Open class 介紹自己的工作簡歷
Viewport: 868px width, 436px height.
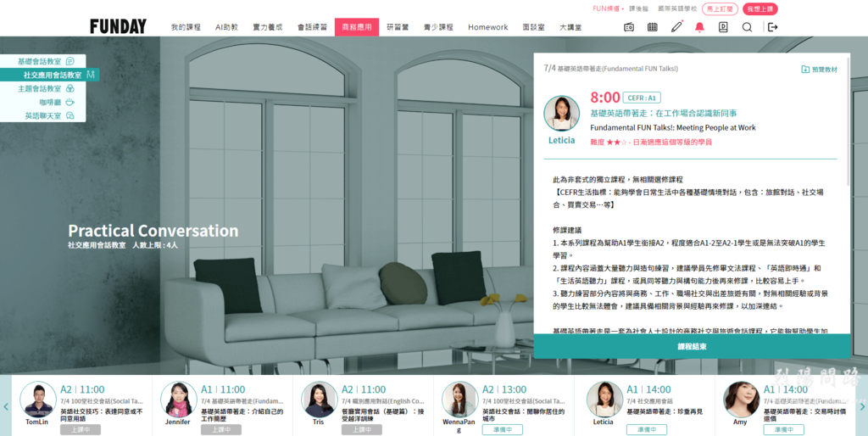point(242,415)
